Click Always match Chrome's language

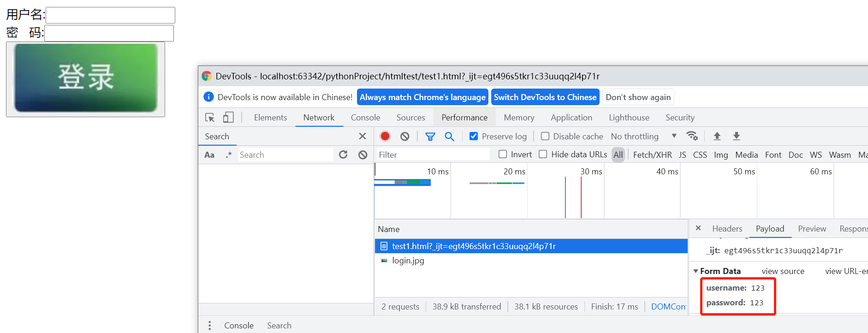click(x=422, y=97)
